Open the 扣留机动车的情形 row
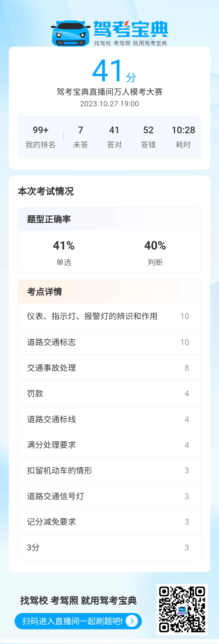 click(109, 471)
